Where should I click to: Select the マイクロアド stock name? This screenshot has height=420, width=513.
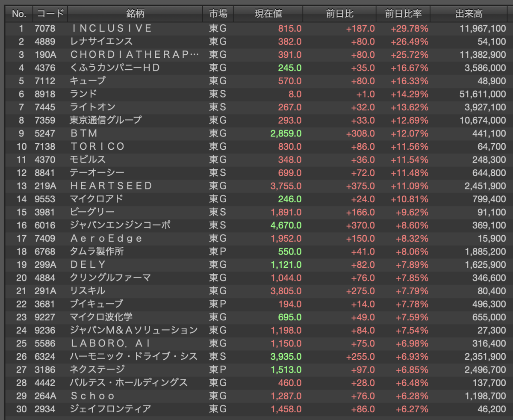[x=97, y=199]
